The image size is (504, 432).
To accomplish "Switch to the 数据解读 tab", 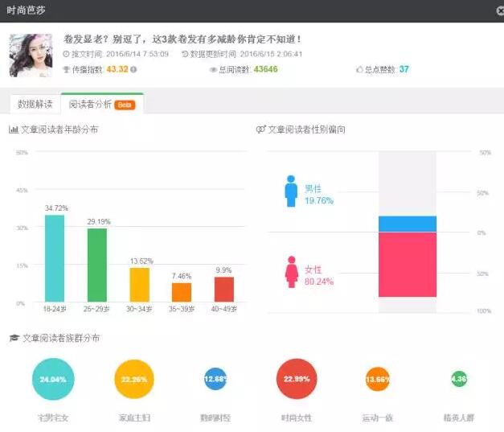I will pos(35,105).
